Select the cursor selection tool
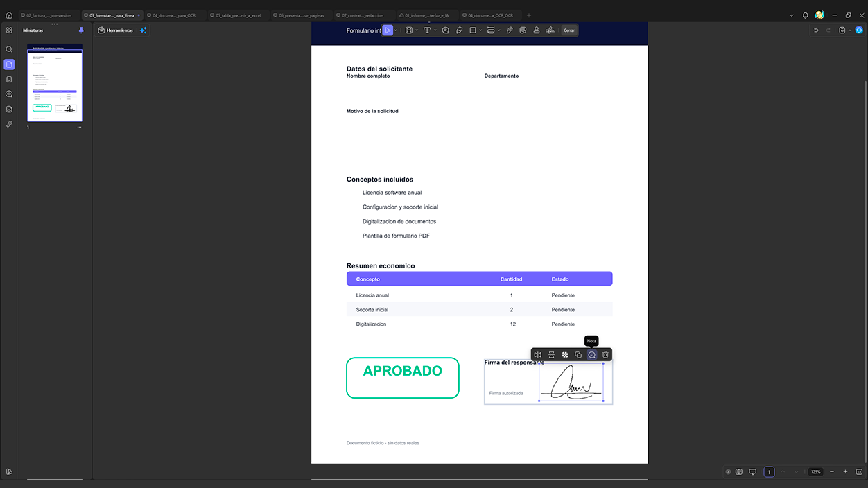This screenshot has width=868, height=488. [x=388, y=31]
